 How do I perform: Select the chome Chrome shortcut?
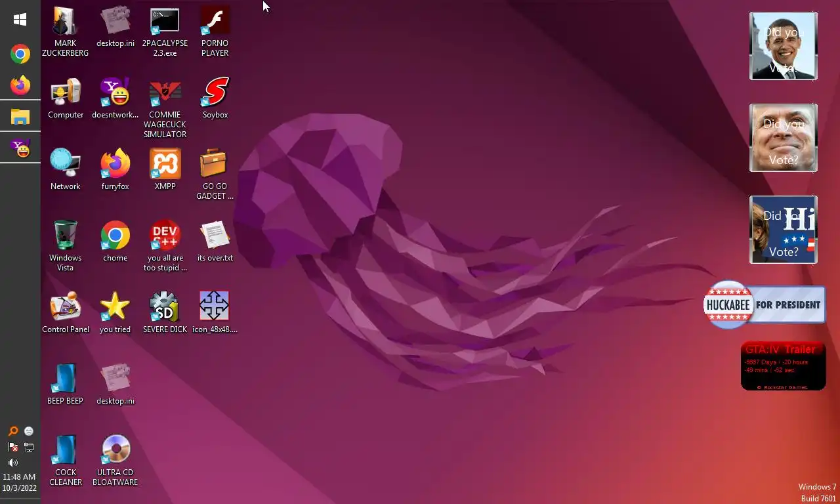(115, 241)
